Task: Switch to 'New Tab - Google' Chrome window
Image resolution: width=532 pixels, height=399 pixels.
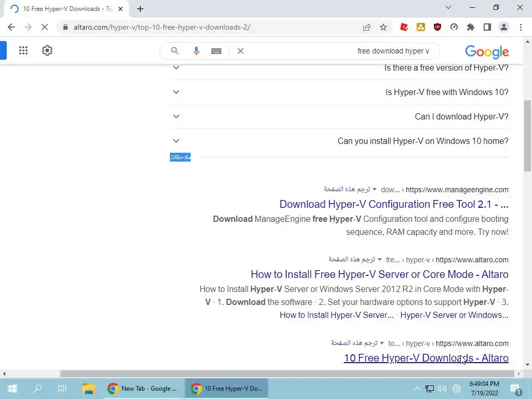Action: pos(142,389)
